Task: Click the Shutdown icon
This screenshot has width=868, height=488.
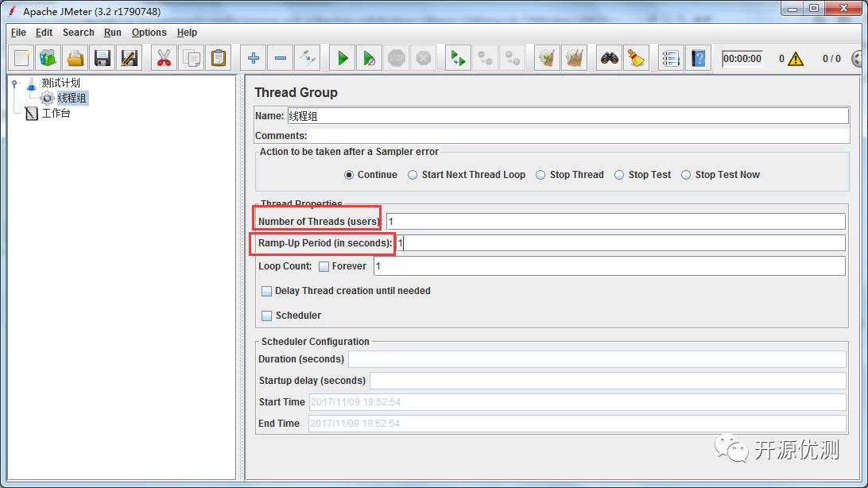Action: 424,58
